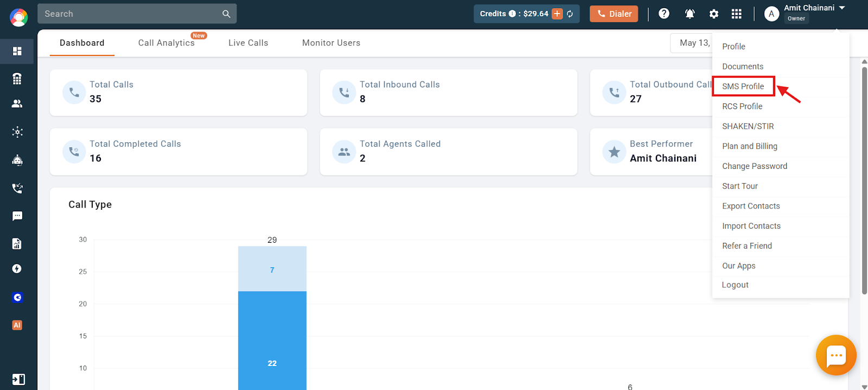Click the Total Completed Calls card

(178, 152)
